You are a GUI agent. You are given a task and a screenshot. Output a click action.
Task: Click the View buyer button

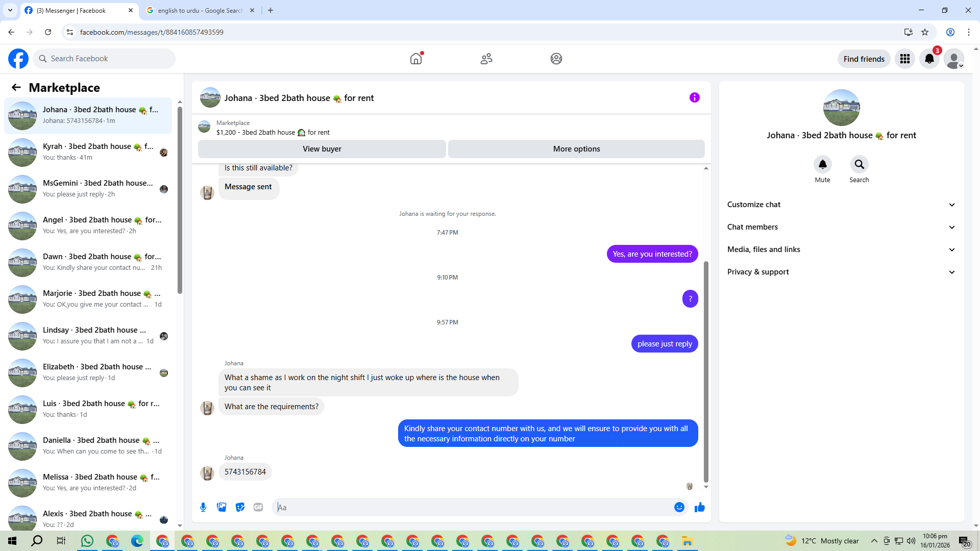(322, 149)
